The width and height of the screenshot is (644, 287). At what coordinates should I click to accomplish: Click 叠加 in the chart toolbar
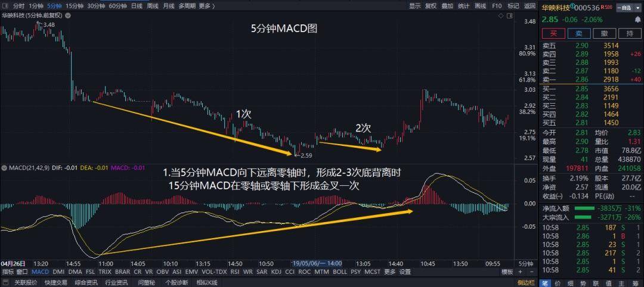[x=447, y=6]
